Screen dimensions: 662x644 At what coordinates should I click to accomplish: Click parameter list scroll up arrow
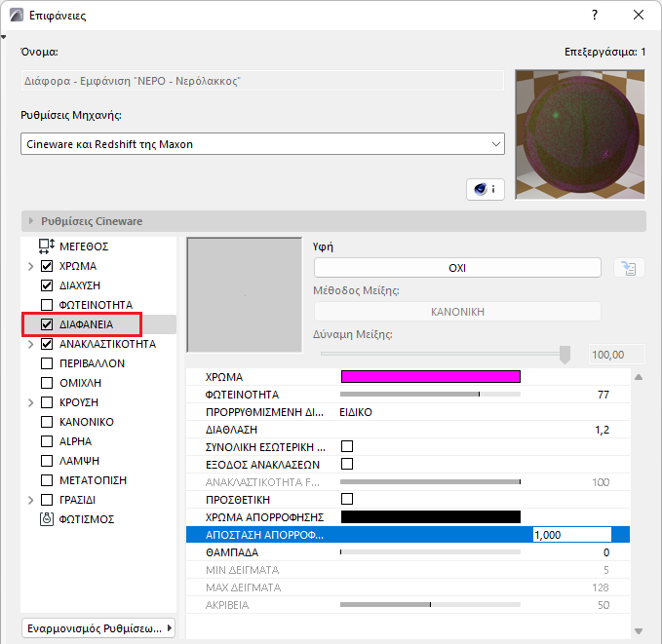[639, 377]
